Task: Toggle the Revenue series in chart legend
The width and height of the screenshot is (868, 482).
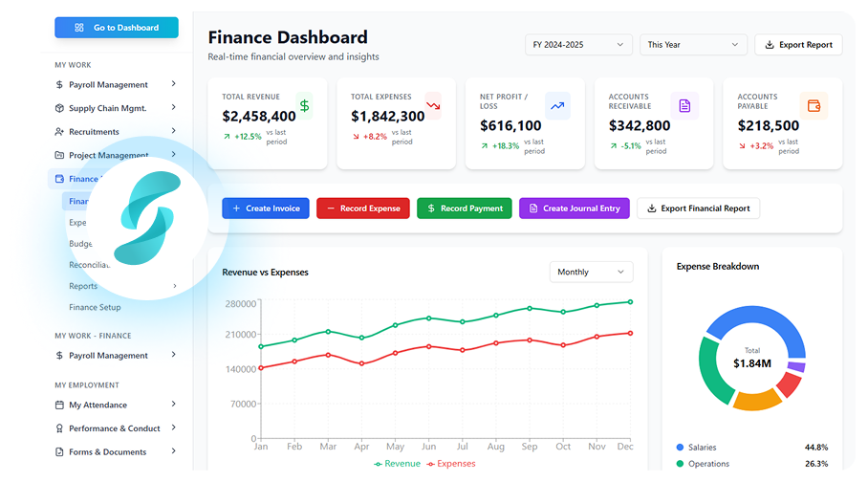Action: click(397, 464)
